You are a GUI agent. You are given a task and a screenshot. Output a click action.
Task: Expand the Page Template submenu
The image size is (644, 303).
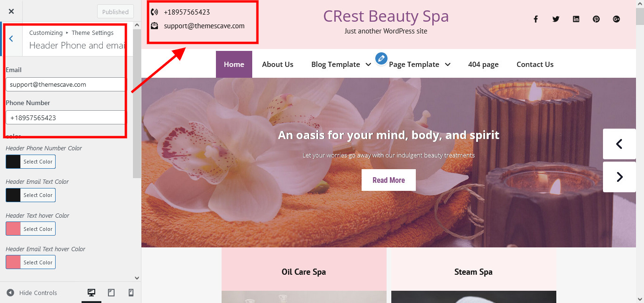click(x=447, y=65)
